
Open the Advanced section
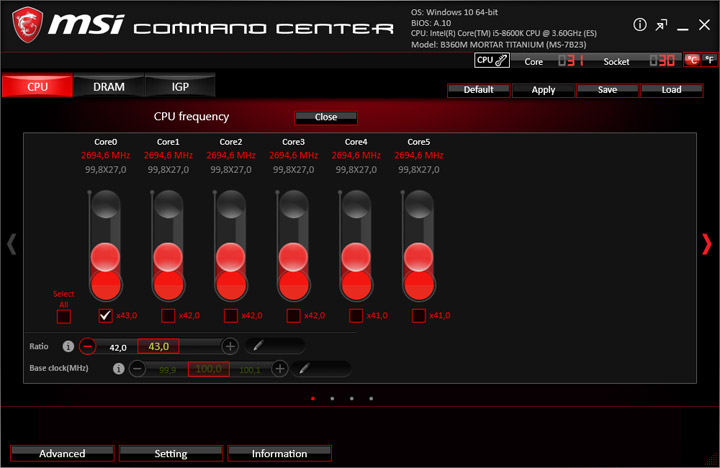click(62, 453)
